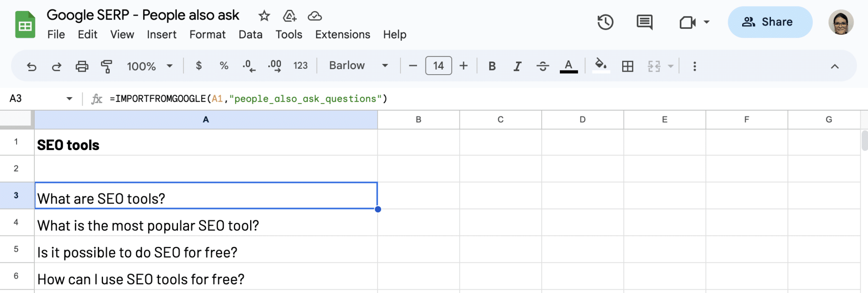Toggle italic formatting

point(517,66)
